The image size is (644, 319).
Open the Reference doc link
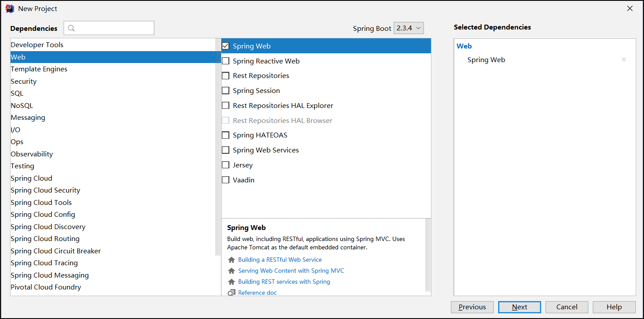[x=258, y=293]
